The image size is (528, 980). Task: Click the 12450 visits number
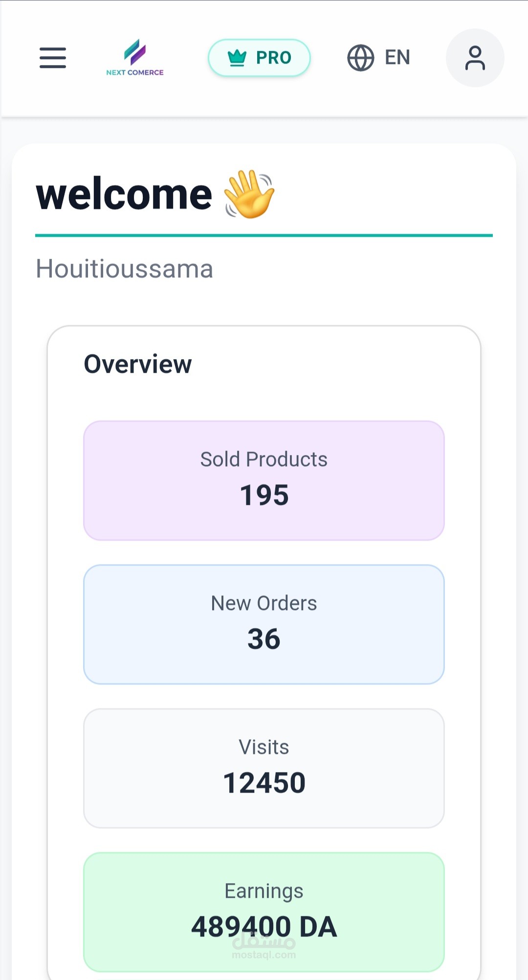(x=264, y=783)
